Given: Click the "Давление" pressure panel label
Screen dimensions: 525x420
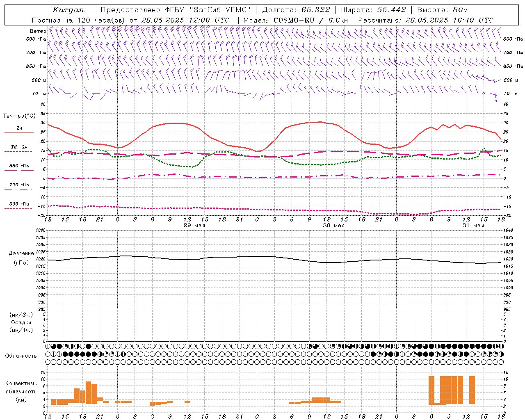Looking at the screenshot, I should (21, 253).
